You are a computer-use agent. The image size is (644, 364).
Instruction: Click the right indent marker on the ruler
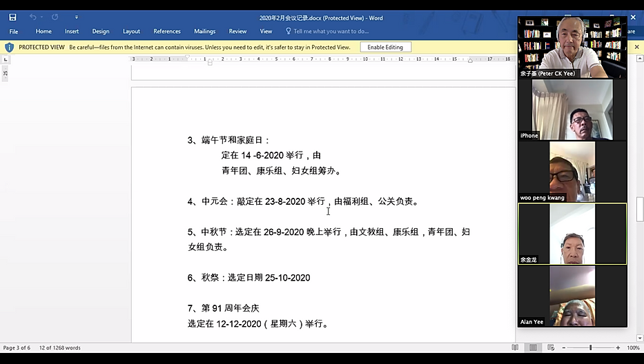click(x=470, y=61)
